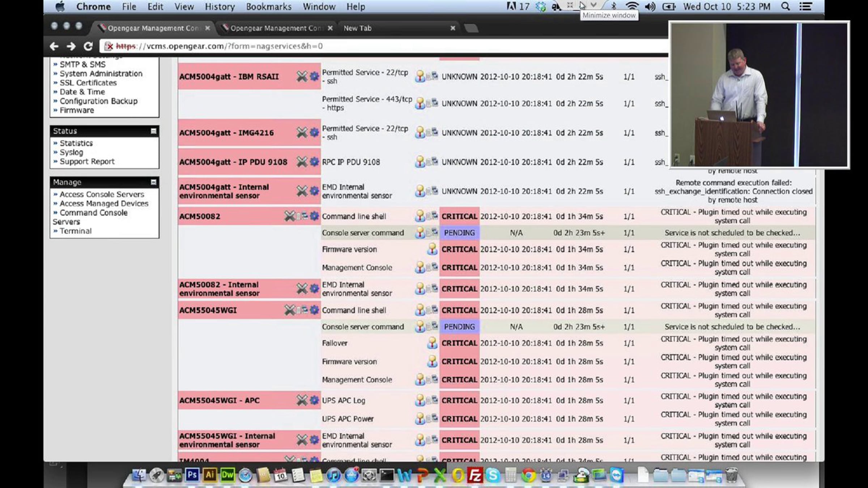Open Access Console Servers link

102,194
